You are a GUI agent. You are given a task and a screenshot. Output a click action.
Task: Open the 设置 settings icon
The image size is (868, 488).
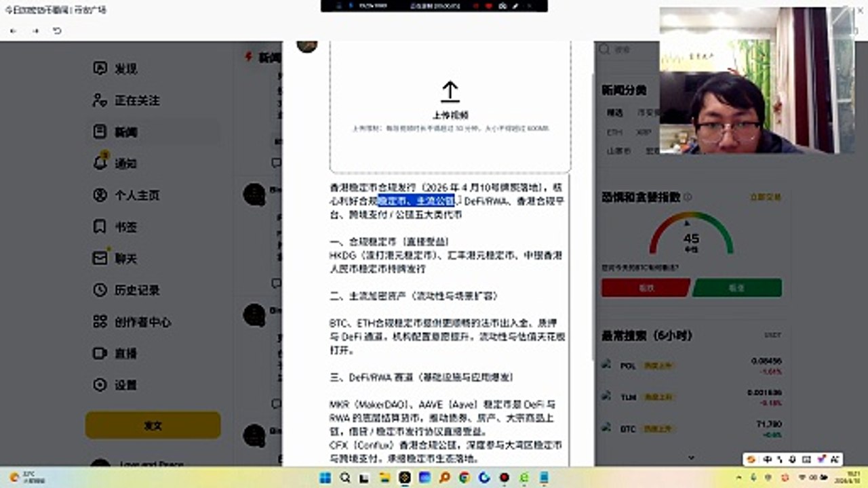[100, 385]
